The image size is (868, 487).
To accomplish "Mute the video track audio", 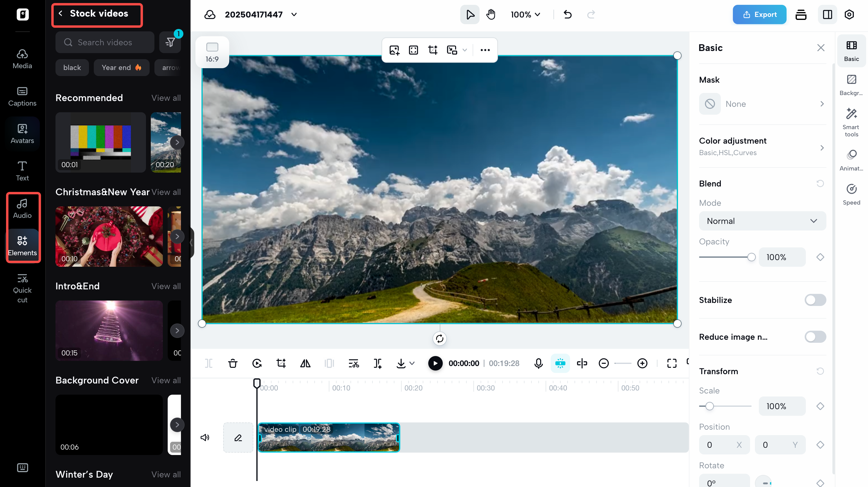I will point(205,438).
